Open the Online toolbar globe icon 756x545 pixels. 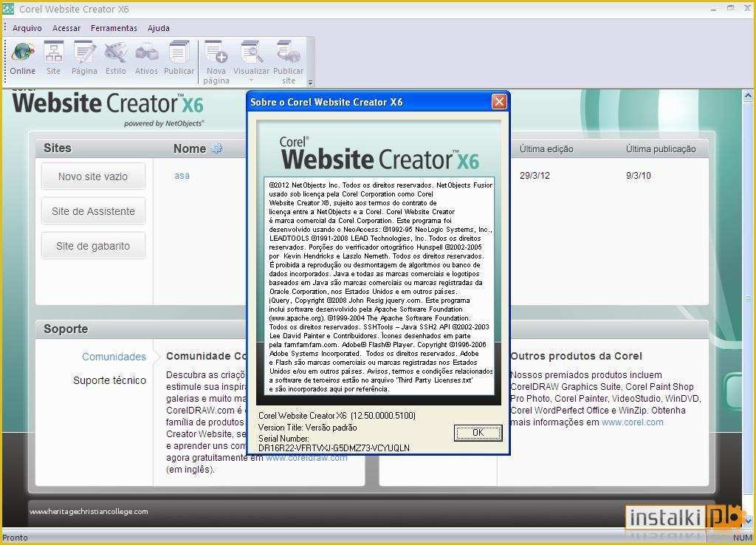(x=23, y=58)
